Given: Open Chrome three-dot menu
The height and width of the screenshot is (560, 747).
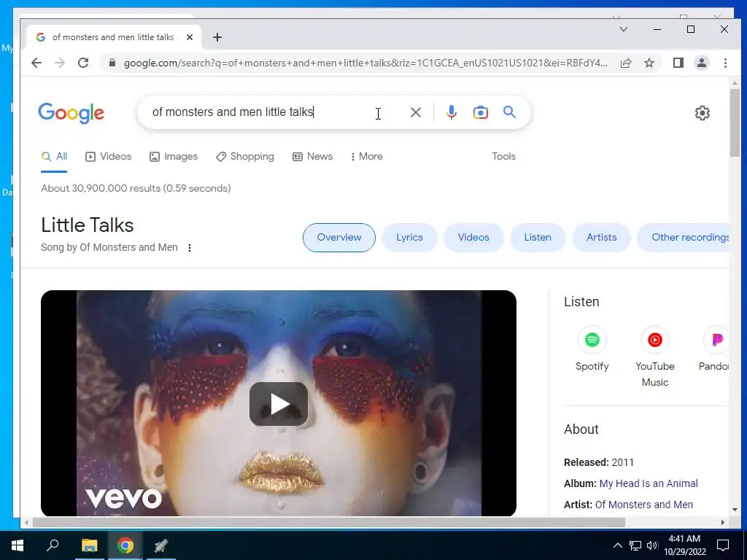Looking at the screenshot, I should 725,63.
